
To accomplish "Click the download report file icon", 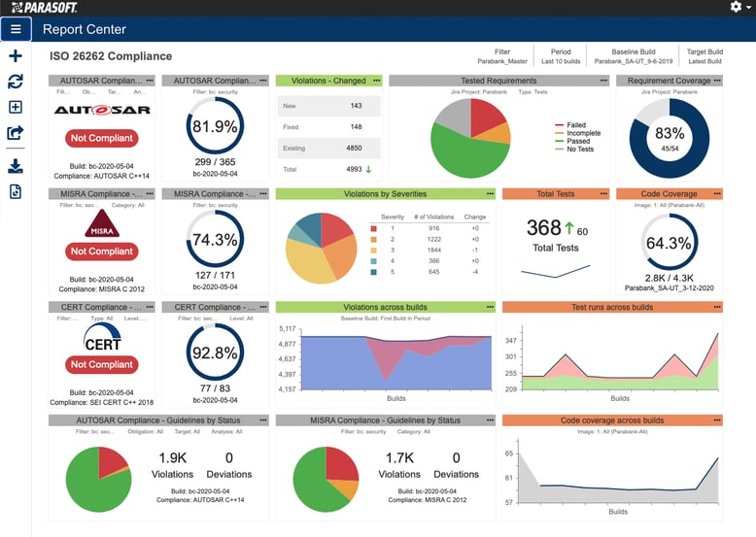I will [16, 191].
